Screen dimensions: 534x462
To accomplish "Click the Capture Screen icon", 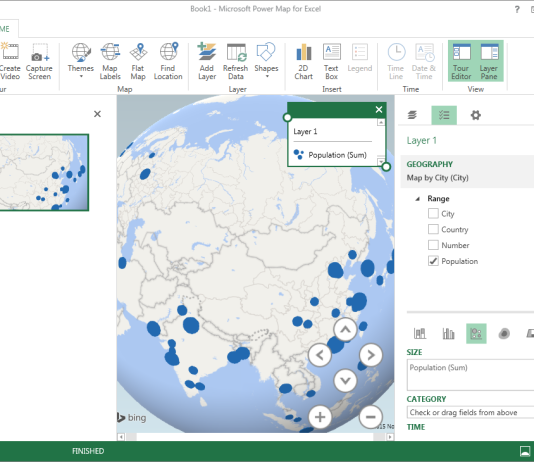I will pos(39,53).
